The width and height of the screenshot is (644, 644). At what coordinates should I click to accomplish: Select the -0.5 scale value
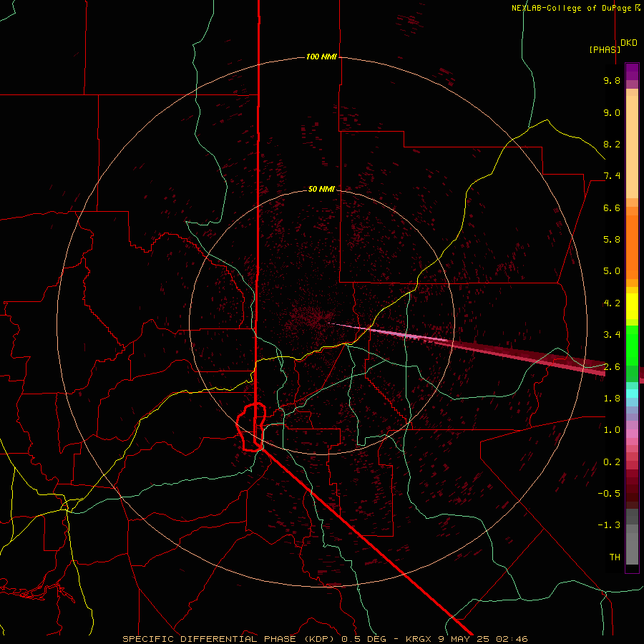point(609,494)
